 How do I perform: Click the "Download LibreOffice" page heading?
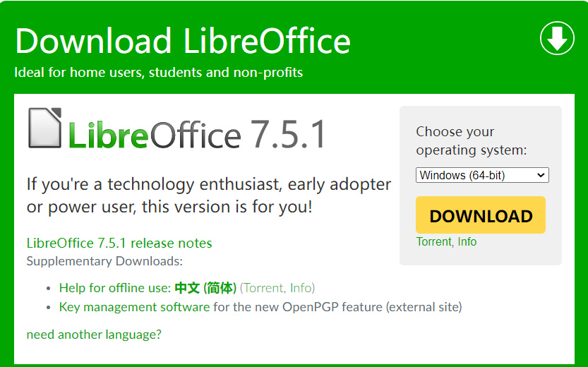coord(183,40)
